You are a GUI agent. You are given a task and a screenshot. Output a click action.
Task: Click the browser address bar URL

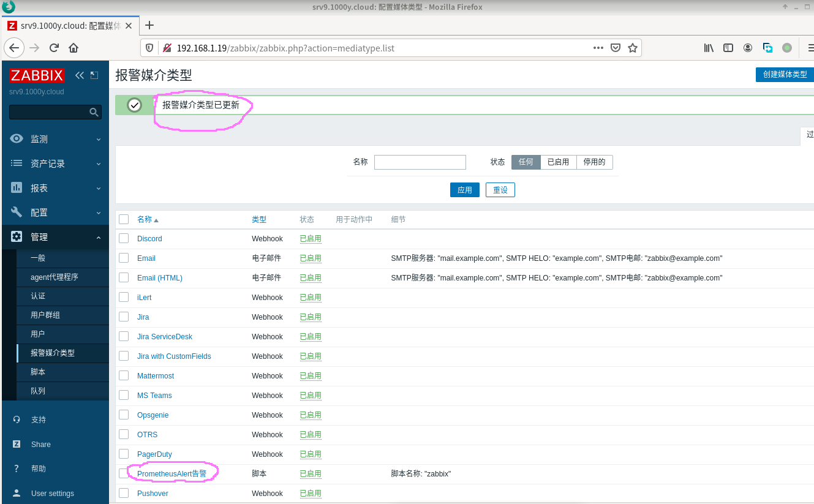(x=285, y=48)
